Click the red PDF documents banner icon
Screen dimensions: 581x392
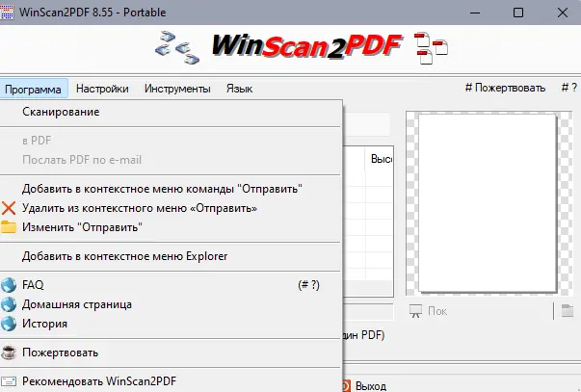pos(431,48)
